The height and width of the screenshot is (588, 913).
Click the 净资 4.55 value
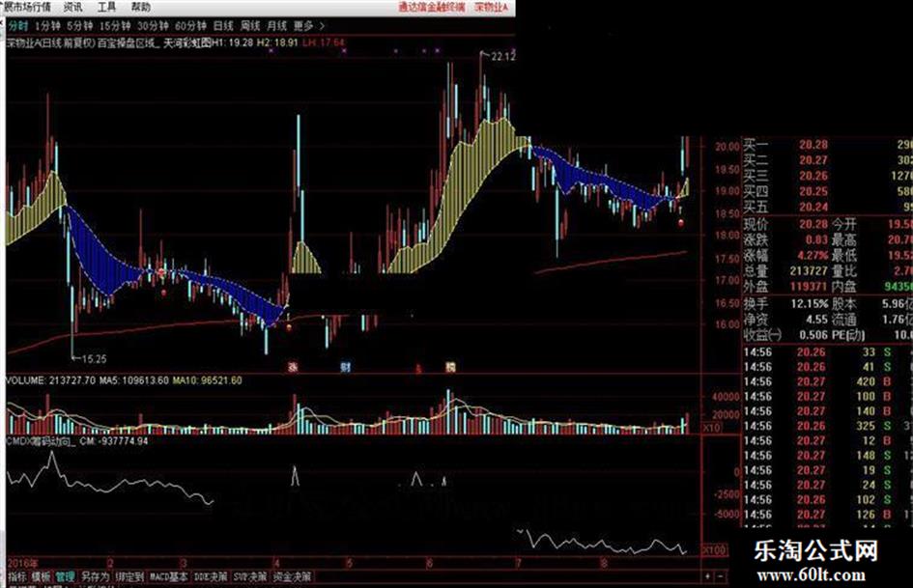point(817,319)
